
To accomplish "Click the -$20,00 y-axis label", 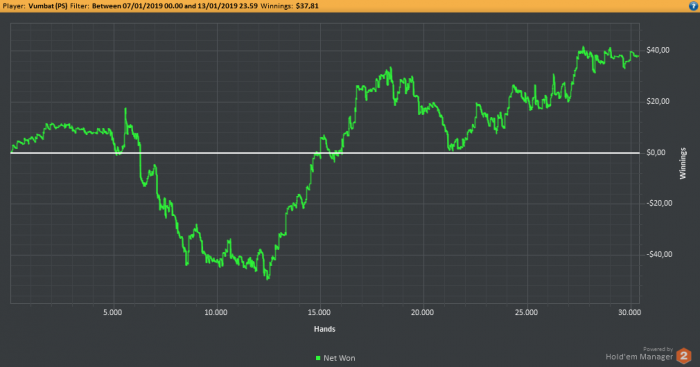I will point(659,204).
